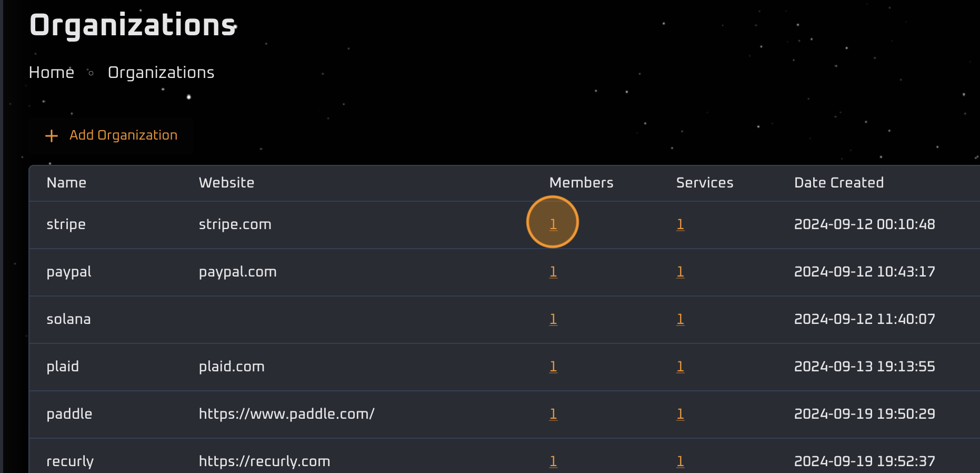Screen dimensions: 980x473
Task: Open the stripe Services count link
Action: pyautogui.click(x=681, y=224)
